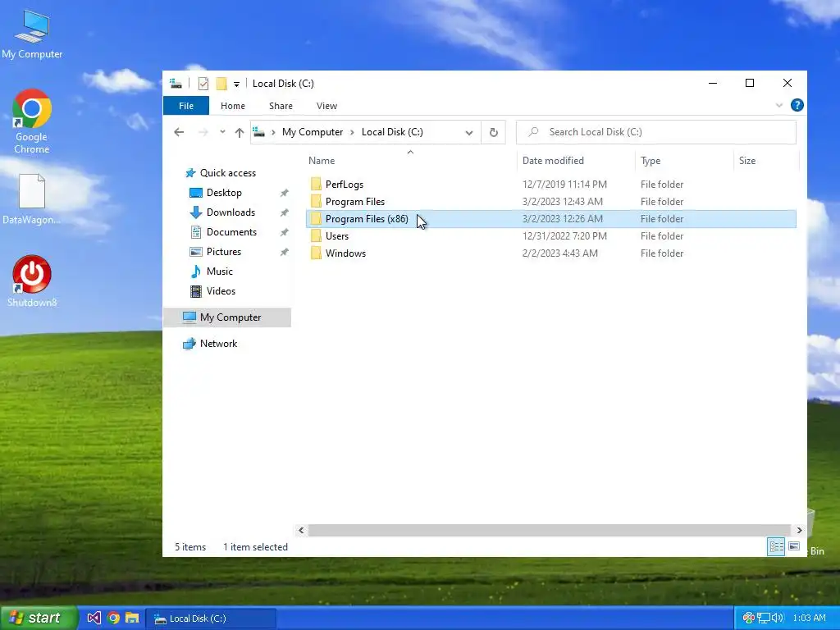840x630 pixels.
Task: Open the File ribbon tab
Action: [186, 106]
